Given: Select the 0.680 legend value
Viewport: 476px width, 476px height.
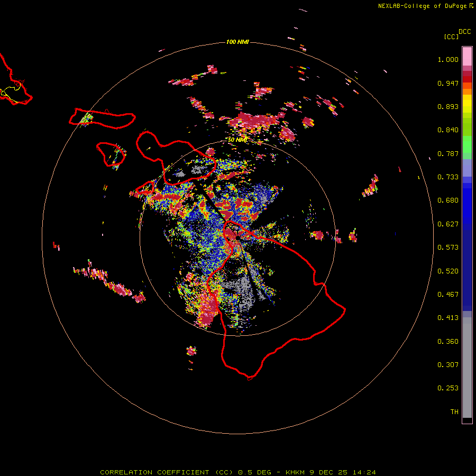Looking at the screenshot, I should click(448, 200).
